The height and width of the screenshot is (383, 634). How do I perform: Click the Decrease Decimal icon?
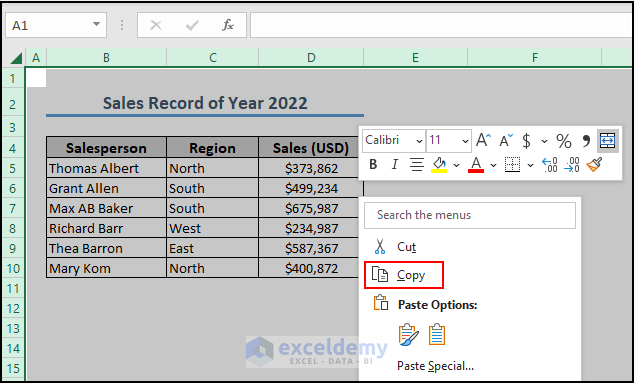pyautogui.click(x=572, y=165)
